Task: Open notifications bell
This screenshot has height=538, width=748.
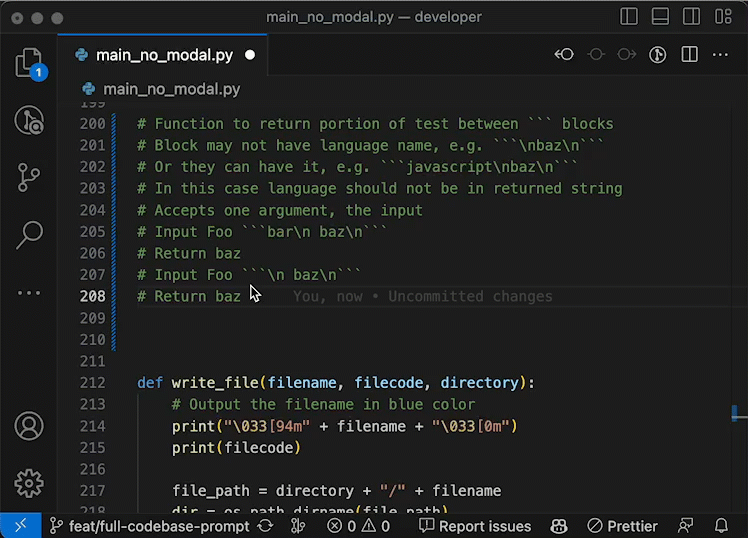Action: (721, 526)
